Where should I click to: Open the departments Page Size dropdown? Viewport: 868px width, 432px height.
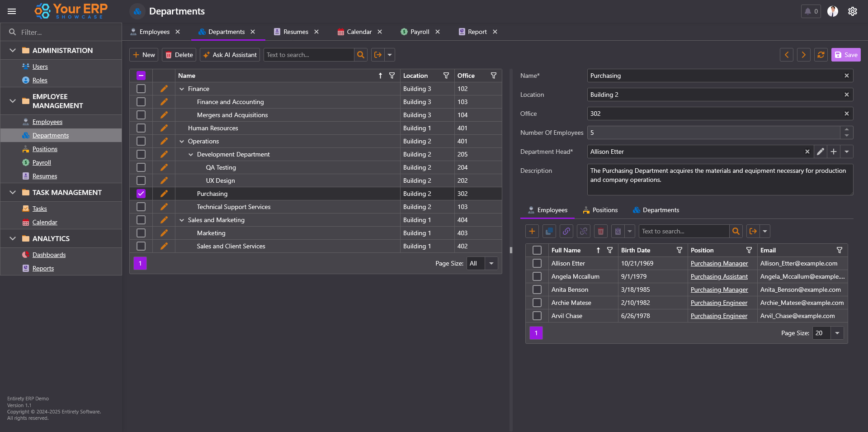pyautogui.click(x=491, y=263)
